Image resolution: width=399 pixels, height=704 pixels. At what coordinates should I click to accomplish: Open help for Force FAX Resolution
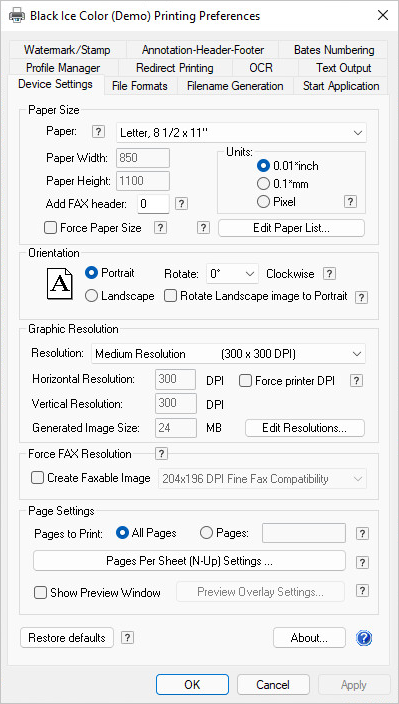coord(161,454)
